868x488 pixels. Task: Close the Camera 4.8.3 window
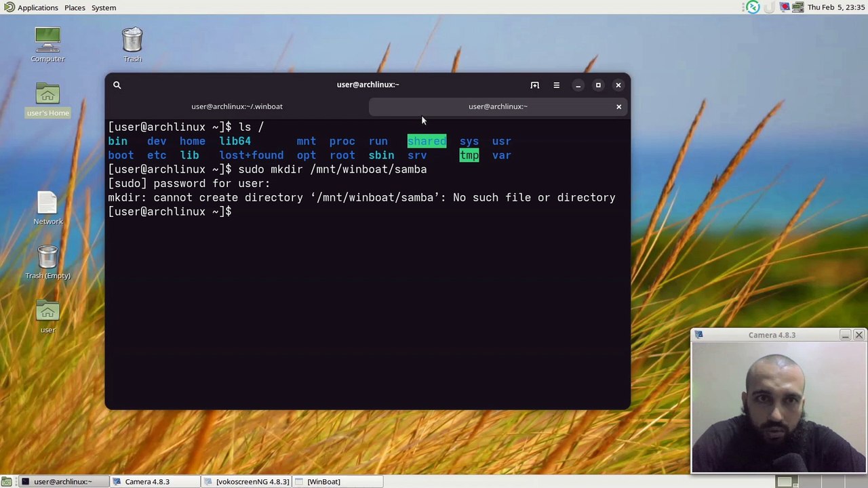click(859, 335)
